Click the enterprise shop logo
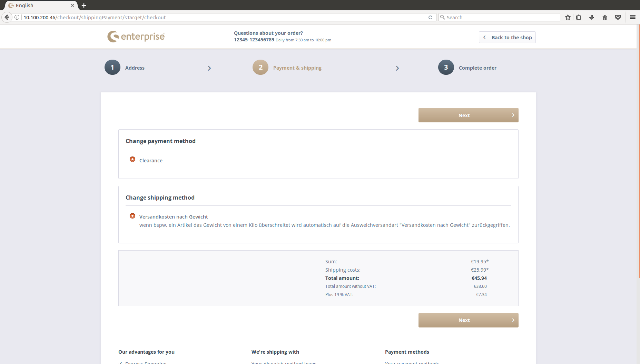The height and width of the screenshot is (364, 640). (136, 37)
